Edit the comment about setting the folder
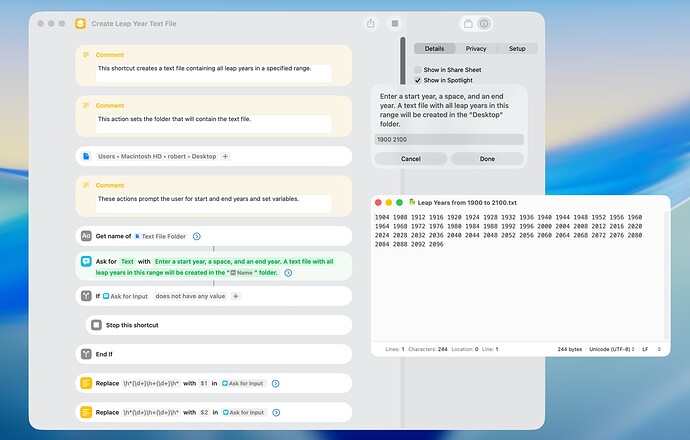Screen dimensions: 690x440 (213, 124)
